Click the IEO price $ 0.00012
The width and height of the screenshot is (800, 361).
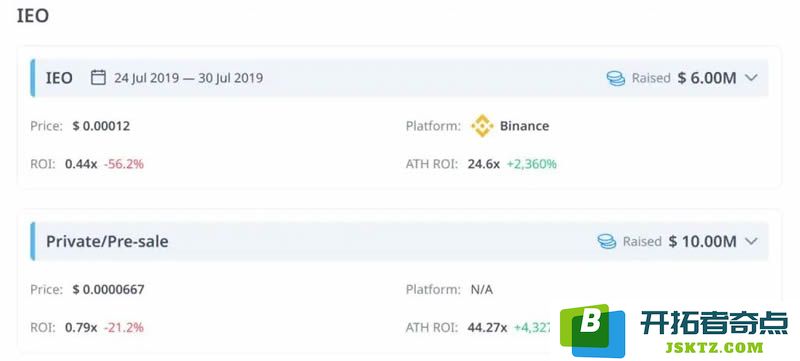101,126
